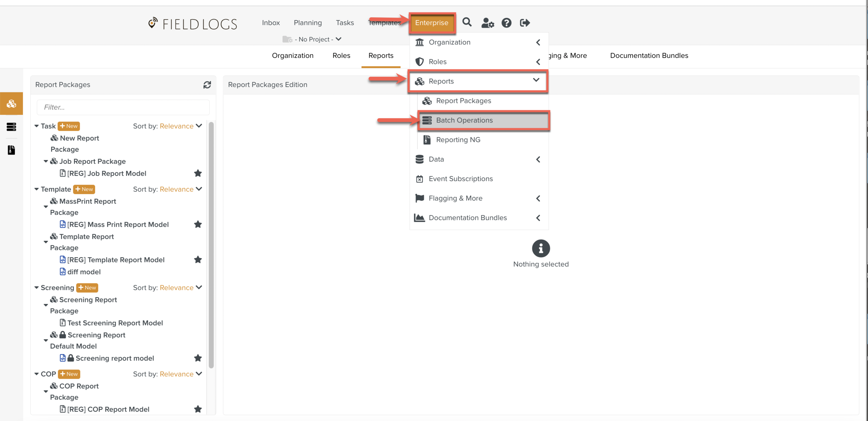Click the Flagging & More flag icon

[419, 198]
